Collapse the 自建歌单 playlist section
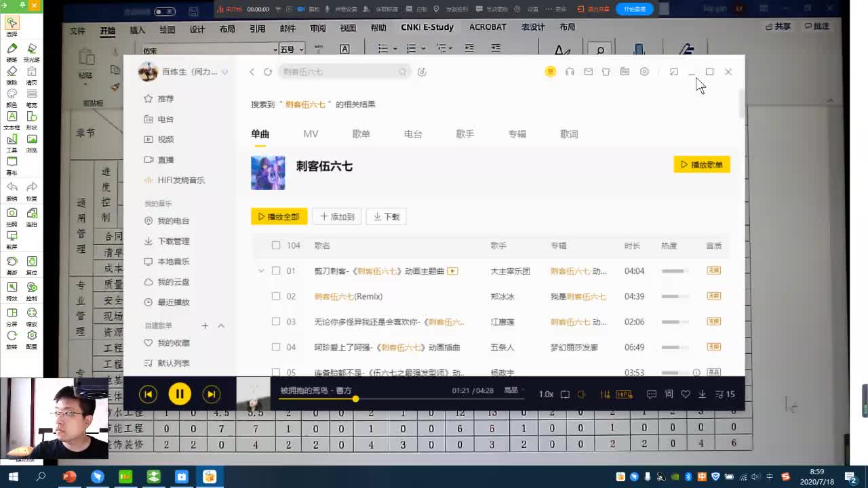The height and width of the screenshot is (488, 868). pyautogui.click(x=221, y=326)
